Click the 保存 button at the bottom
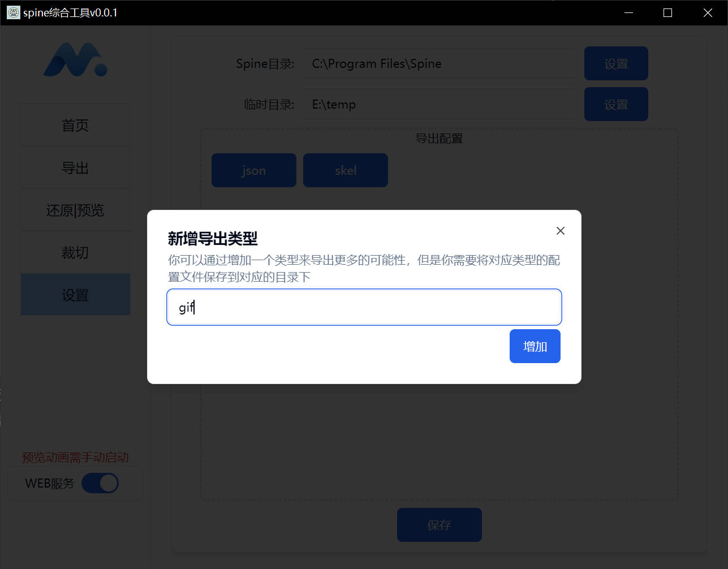Image resolution: width=728 pixels, height=569 pixels. [x=440, y=525]
